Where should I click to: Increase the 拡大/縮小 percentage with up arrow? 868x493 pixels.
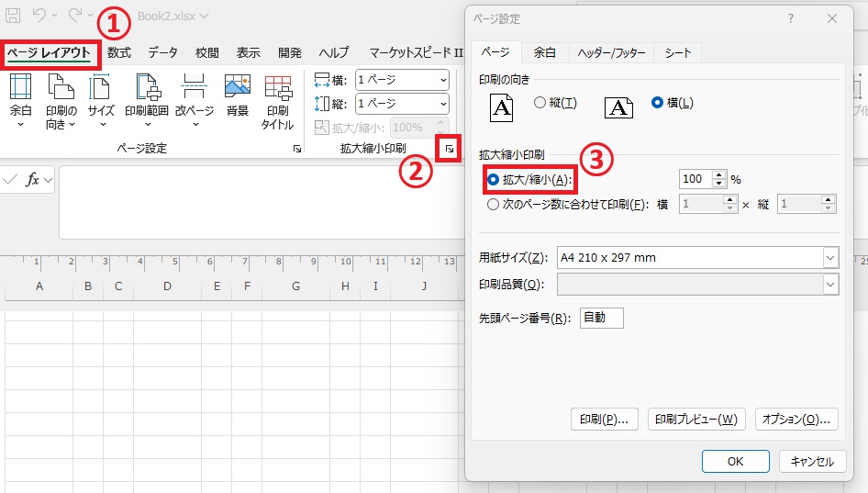(x=719, y=174)
